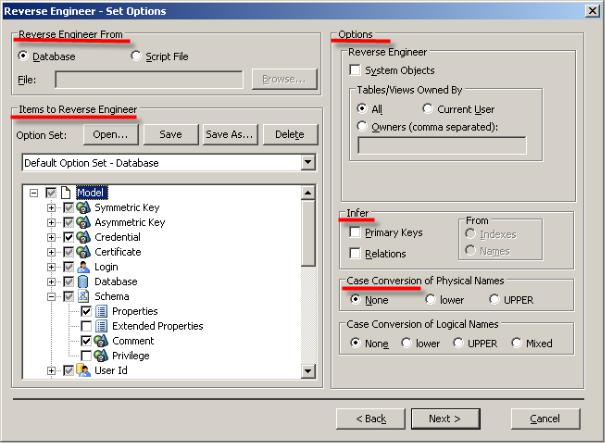Expand the Asymmetric Key node
Viewport: 605px width, 443px height.
click(x=51, y=223)
